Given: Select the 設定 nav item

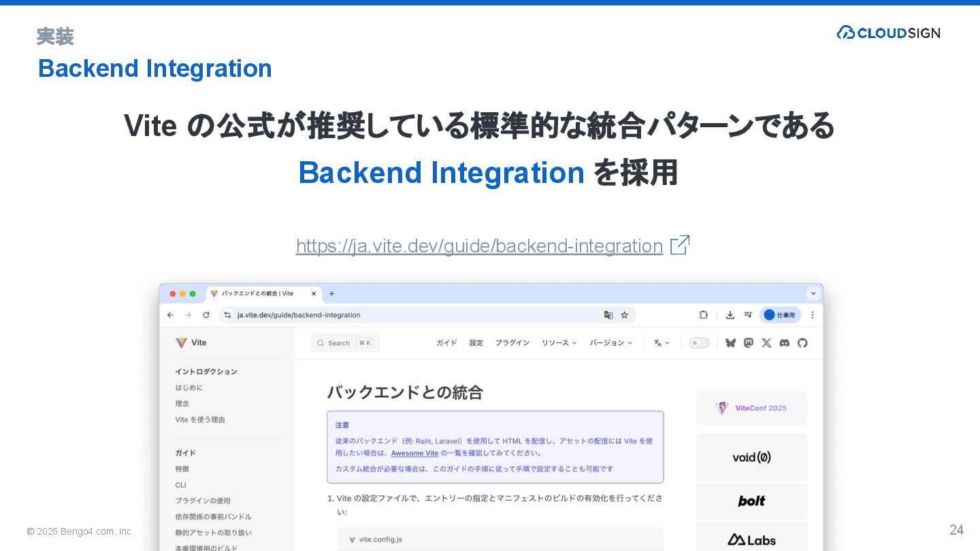Looking at the screenshot, I should click(x=476, y=343).
